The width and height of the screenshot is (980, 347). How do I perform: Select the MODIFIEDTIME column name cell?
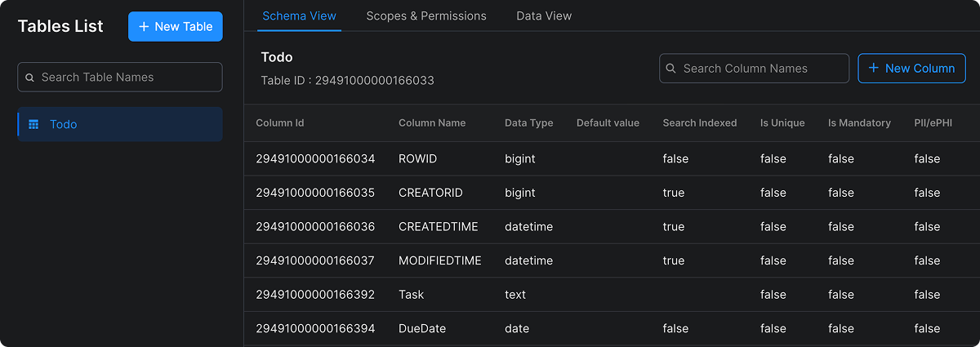click(x=440, y=260)
